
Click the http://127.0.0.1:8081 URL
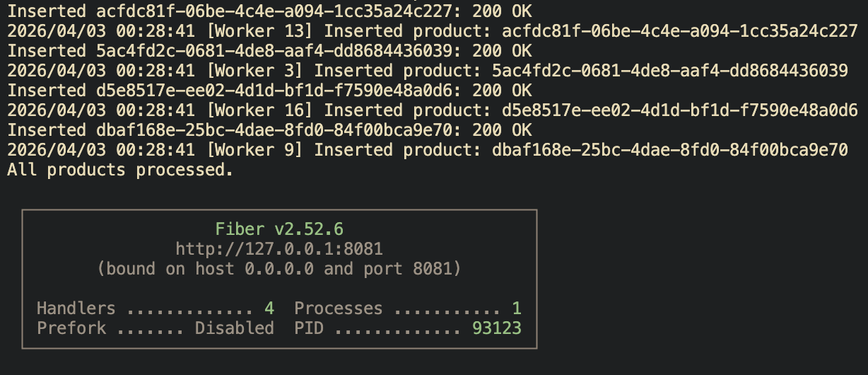279,249
